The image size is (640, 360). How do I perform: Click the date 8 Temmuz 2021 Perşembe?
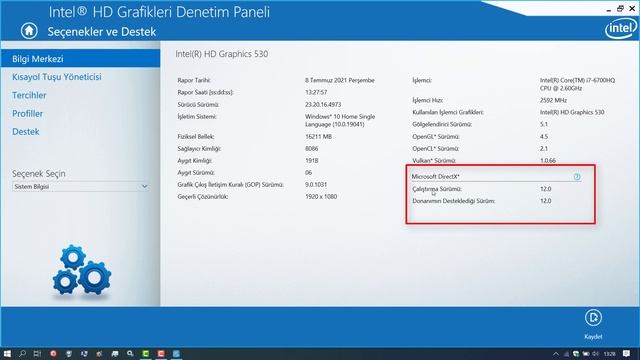coord(340,80)
